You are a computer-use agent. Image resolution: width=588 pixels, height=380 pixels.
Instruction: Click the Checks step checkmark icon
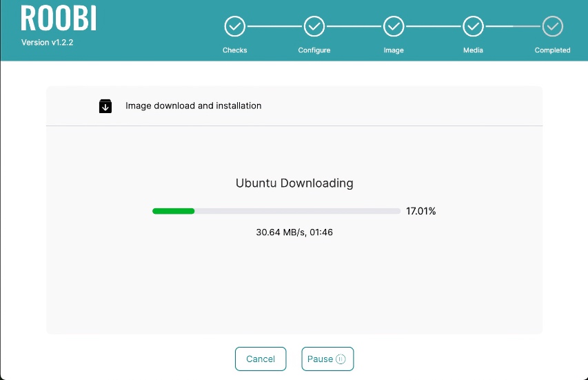click(235, 26)
